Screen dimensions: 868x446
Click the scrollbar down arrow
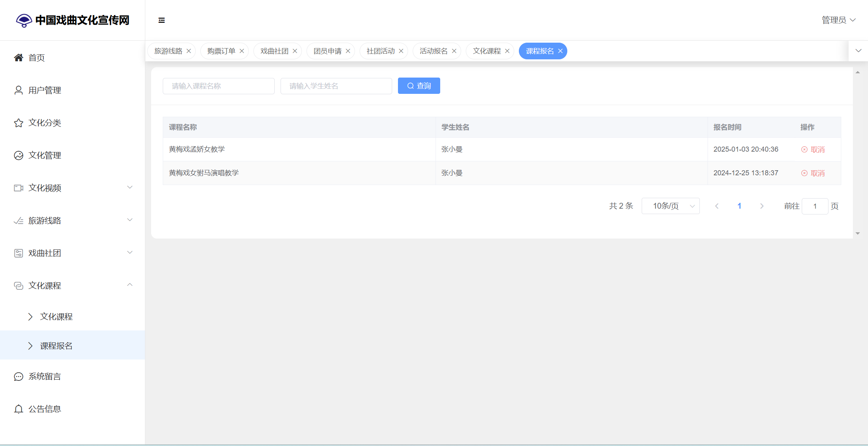858,233
